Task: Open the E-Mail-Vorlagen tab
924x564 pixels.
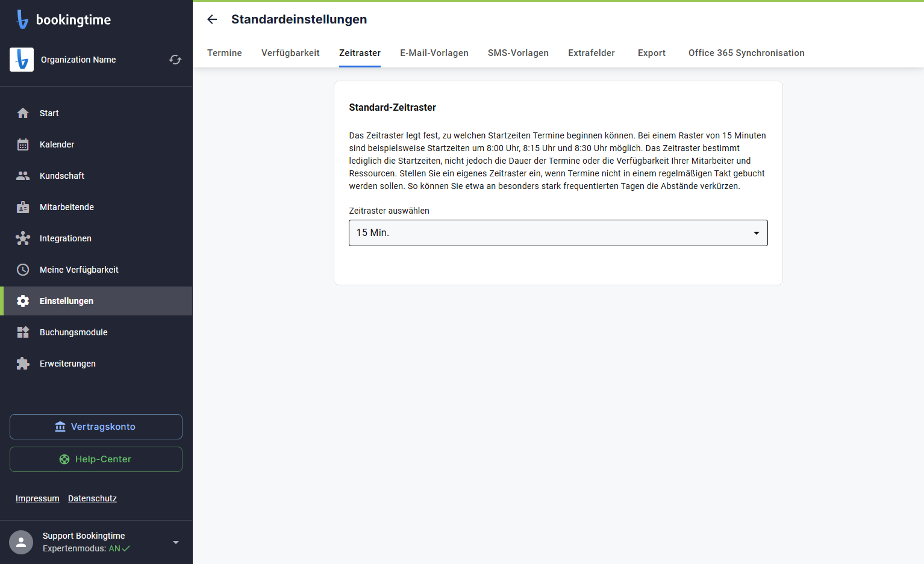Action: tap(434, 53)
